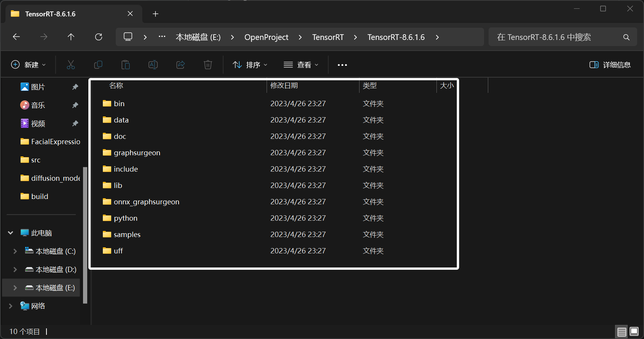Open the build folder in sidebar
The height and width of the screenshot is (339, 644).
pos(34,197)
